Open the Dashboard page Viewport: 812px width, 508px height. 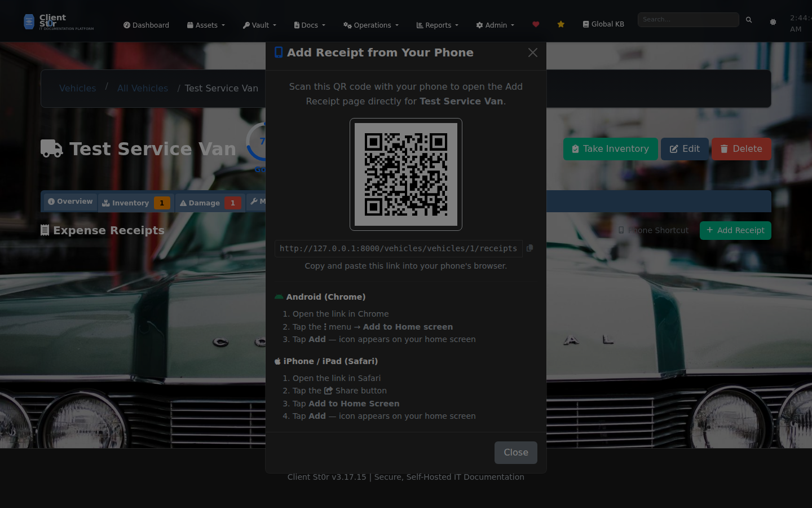click(146, 25)
